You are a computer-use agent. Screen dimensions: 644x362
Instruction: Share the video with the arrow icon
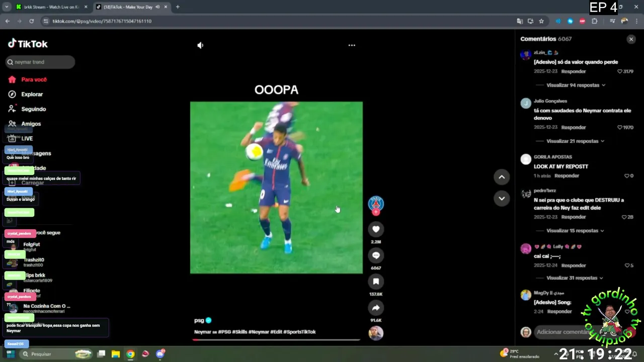pos(376,308)
